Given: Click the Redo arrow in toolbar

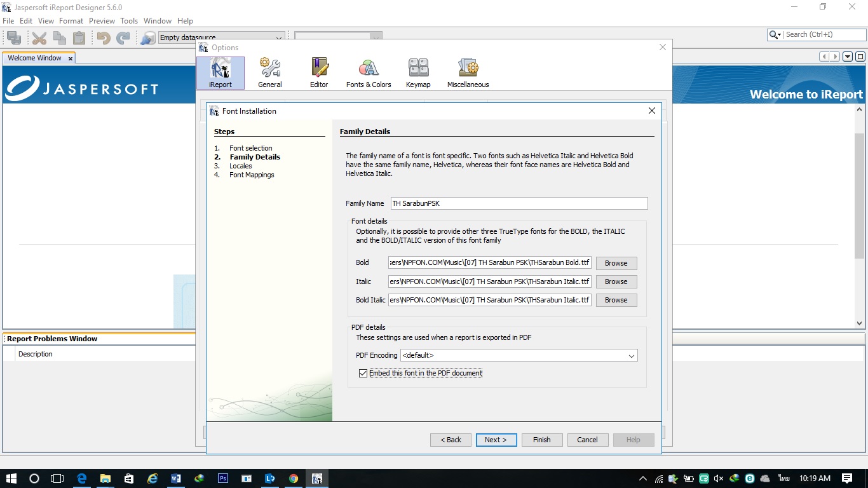Looking at the screenshot, I should click(x=123, y=38).
